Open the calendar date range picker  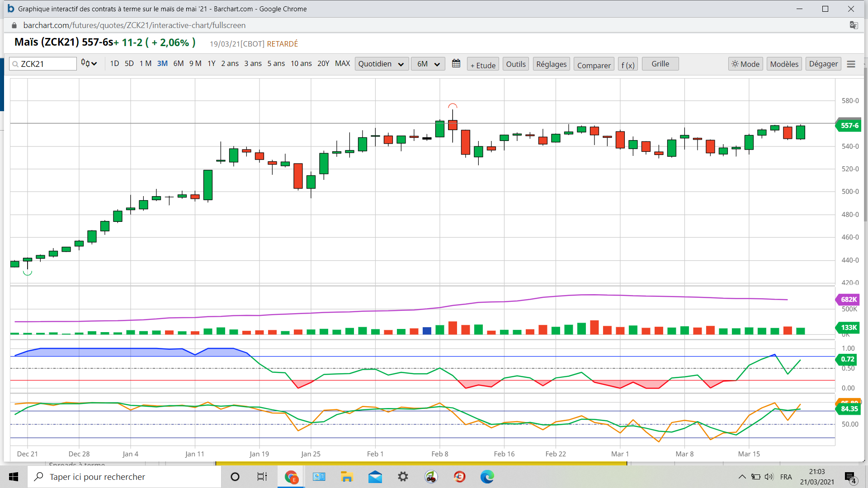point(456,64)
